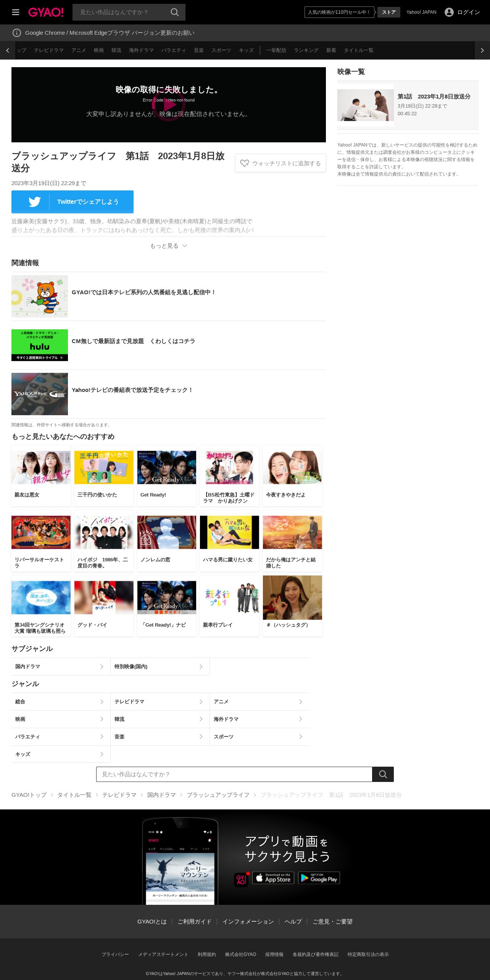Click 人気の映画が110円セール中 banner
The image size is (490, 980).
339,12
